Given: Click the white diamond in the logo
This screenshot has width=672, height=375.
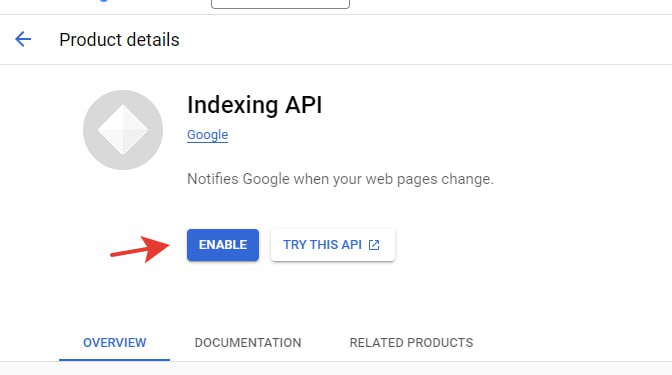Looking at the screenshot, I should tap(123, 130).
